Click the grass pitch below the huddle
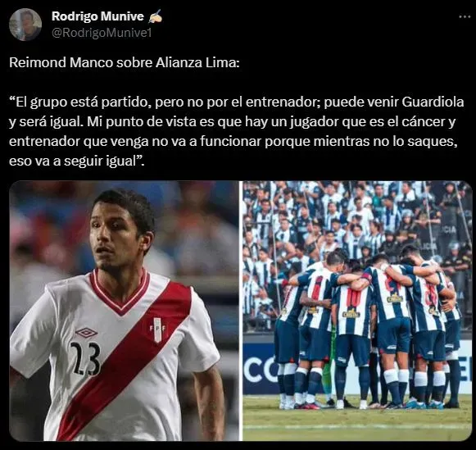476x450 pixels. [x=357, y=424]
